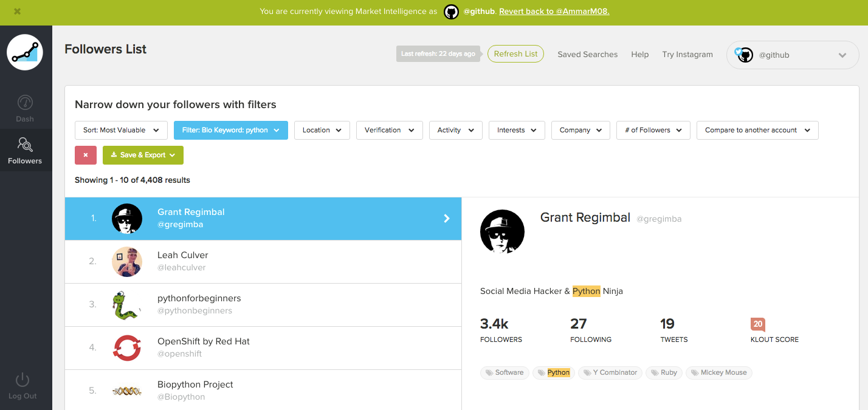Click the Dash gauge icon
This screenshot has height=410, width=868.
25,102
